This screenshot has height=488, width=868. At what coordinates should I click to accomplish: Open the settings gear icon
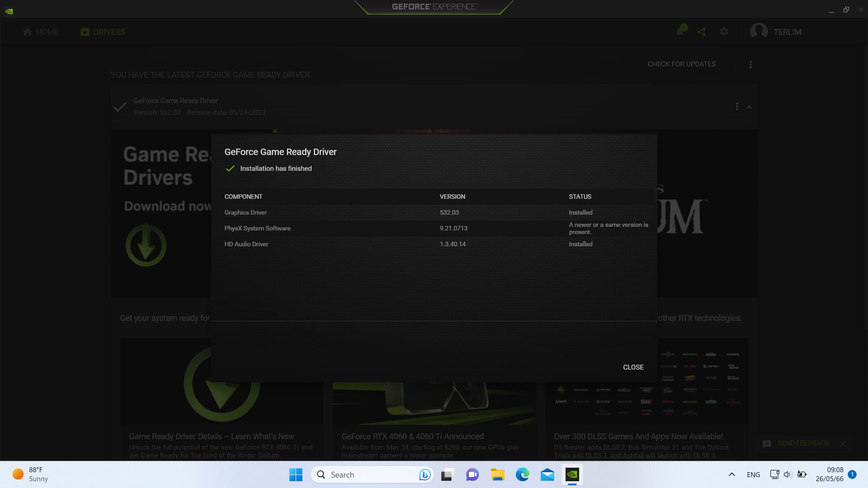click(724, 32)
